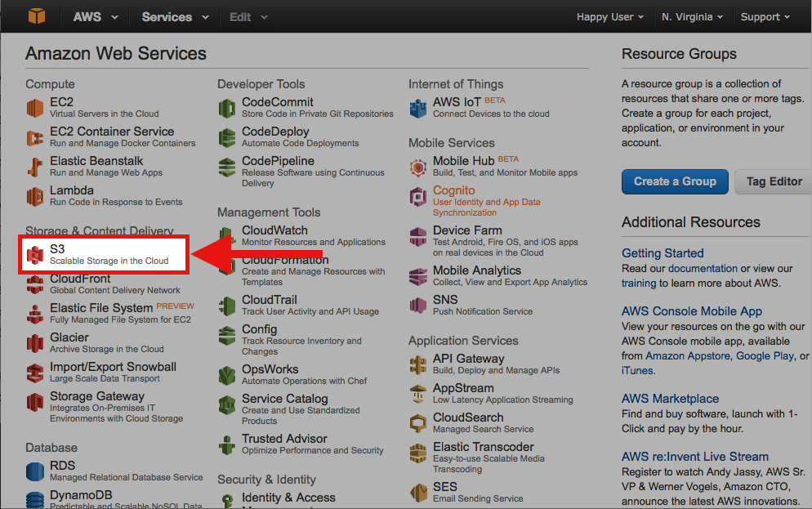This screenshot has width=812, height=509.
Task: Expand the Edit dropdown in the navbar
Action: (x=248, y=17)
